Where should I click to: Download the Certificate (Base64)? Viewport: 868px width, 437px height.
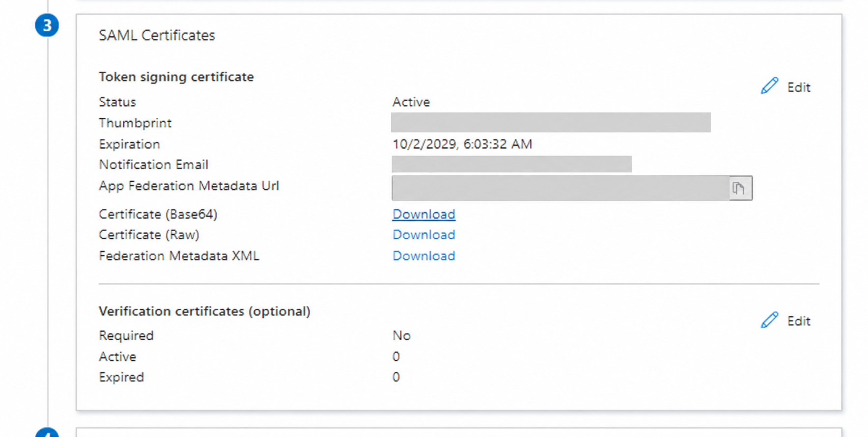point(423,214)
